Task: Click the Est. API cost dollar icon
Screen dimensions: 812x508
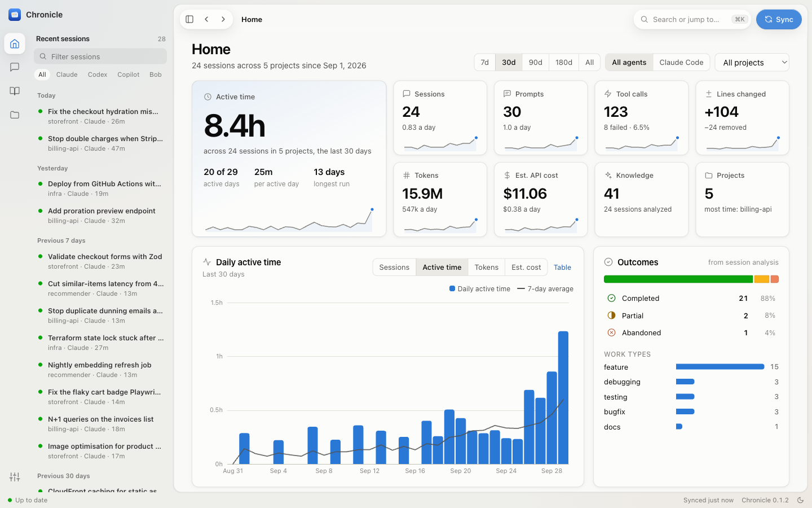Action: tap(507, 176)
